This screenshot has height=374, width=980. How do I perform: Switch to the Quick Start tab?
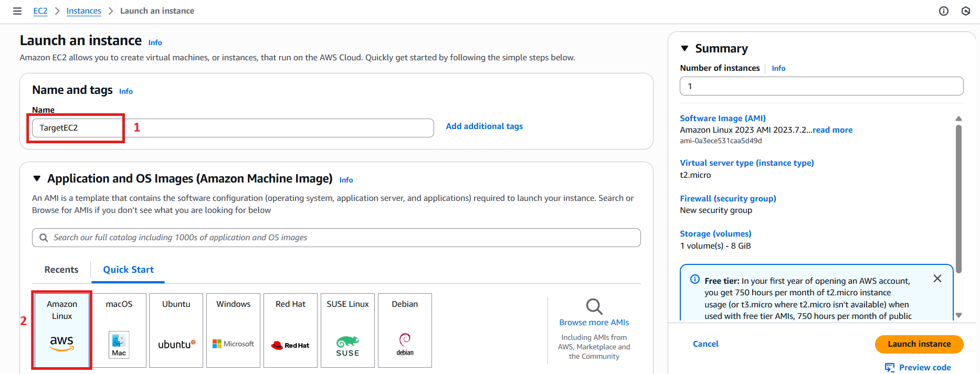pyautogui.click(x=129, y=270)
